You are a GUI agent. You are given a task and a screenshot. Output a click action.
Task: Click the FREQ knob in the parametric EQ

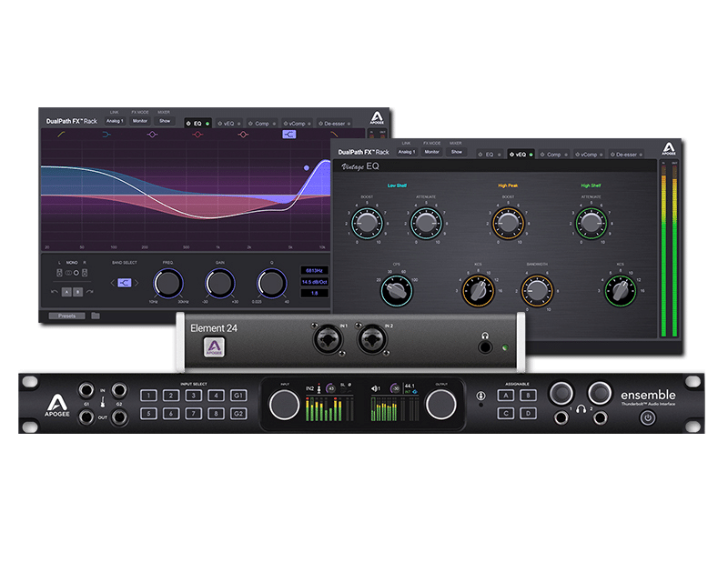[168, 283]
